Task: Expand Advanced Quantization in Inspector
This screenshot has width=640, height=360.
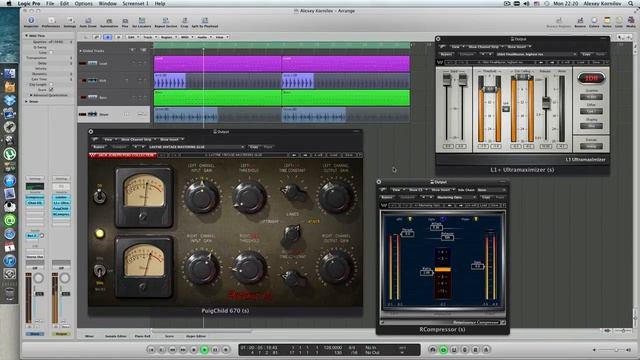Action: pyautogui.click(x=31, y=95)
